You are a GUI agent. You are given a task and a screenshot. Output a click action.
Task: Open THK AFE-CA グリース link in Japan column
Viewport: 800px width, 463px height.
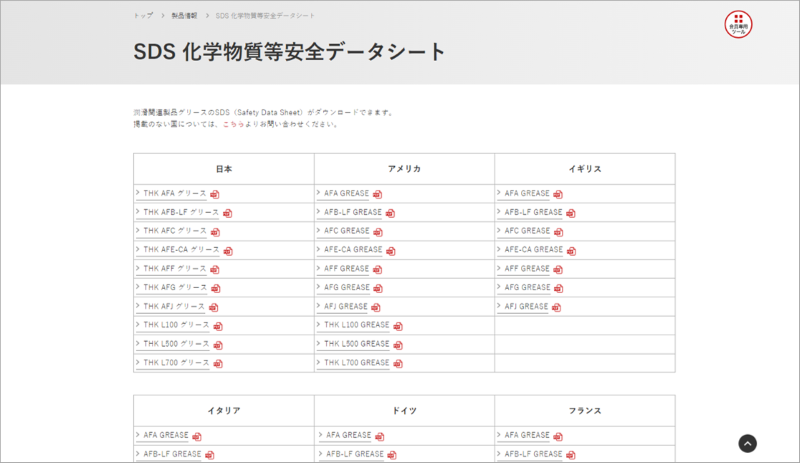click(x=180, y=250)
